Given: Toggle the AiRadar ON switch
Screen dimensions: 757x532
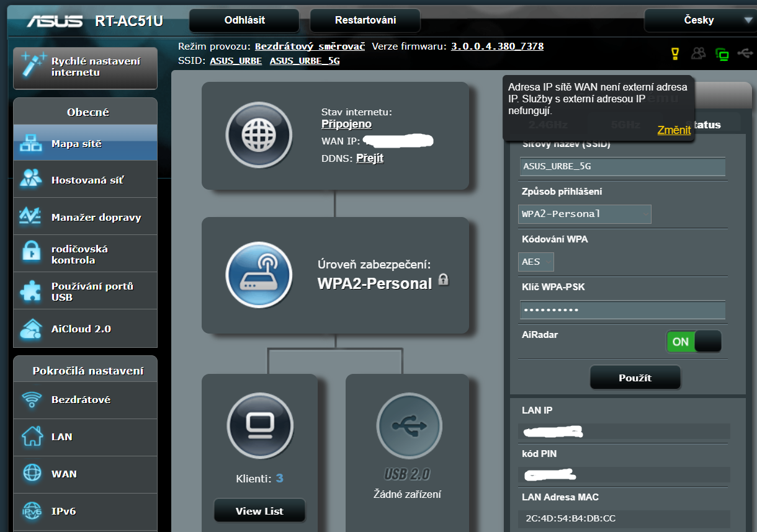Looking at the screenshot, I should 694,341.
